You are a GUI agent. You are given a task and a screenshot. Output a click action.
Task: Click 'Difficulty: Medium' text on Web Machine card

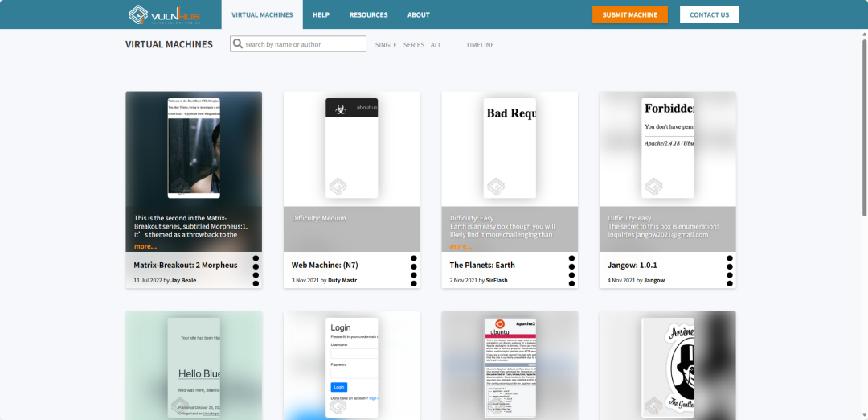[319, 218]
